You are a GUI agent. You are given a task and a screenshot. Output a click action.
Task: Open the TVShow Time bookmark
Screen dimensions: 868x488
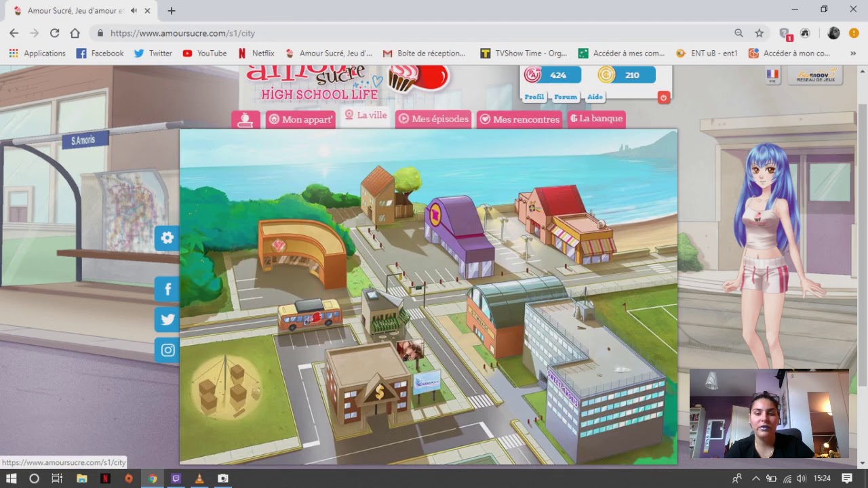(523, 53)
